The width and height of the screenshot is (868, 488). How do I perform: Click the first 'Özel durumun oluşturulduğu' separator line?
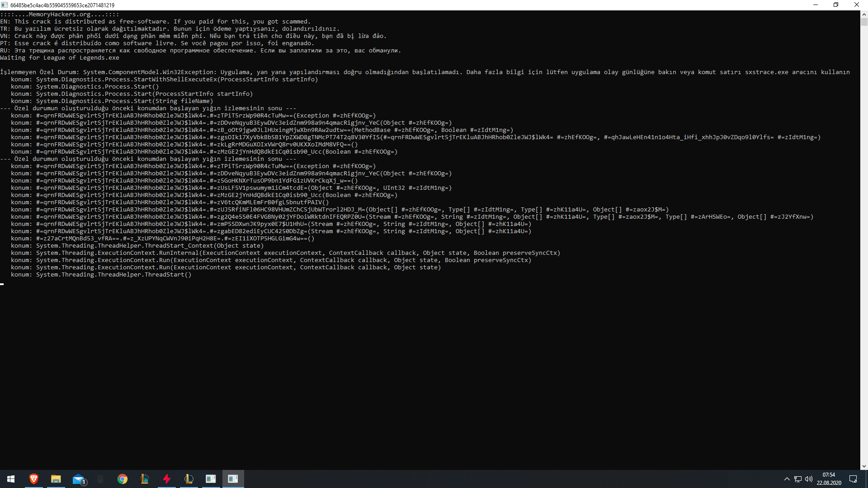(148, 108)
